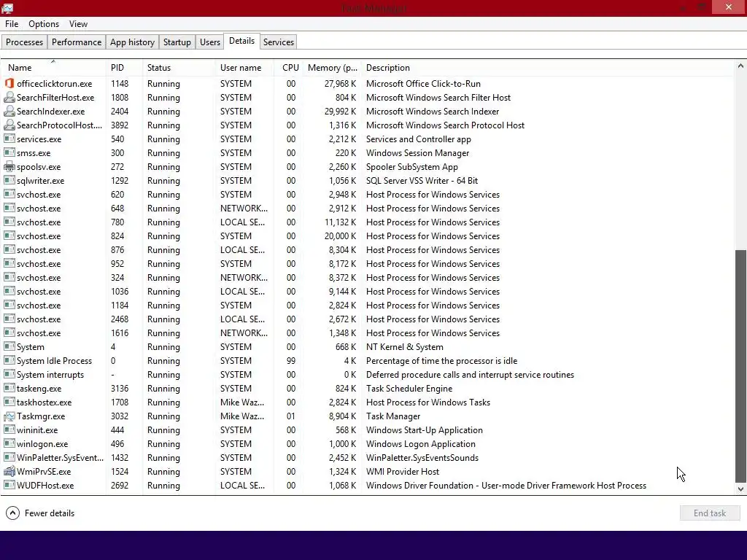Click Spooler SubSystem App description
This screenshot has width=747, height=560.
[x=411, y=167]
